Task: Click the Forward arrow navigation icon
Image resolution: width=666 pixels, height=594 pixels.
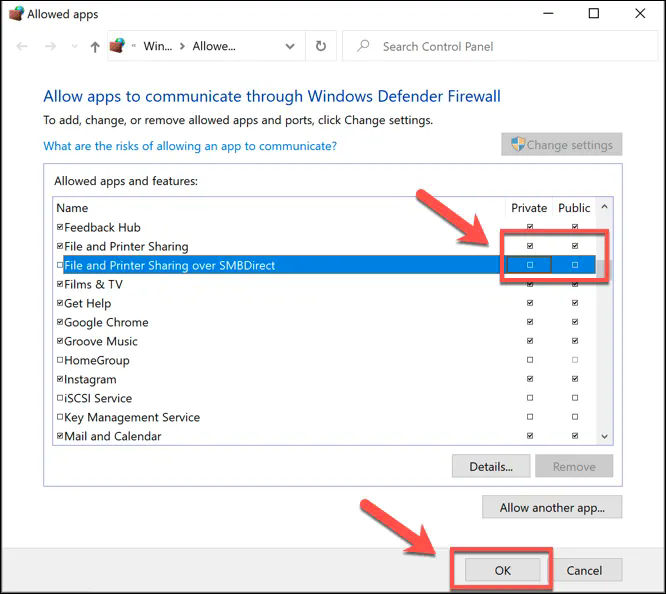Action: (x=50, y=46)
